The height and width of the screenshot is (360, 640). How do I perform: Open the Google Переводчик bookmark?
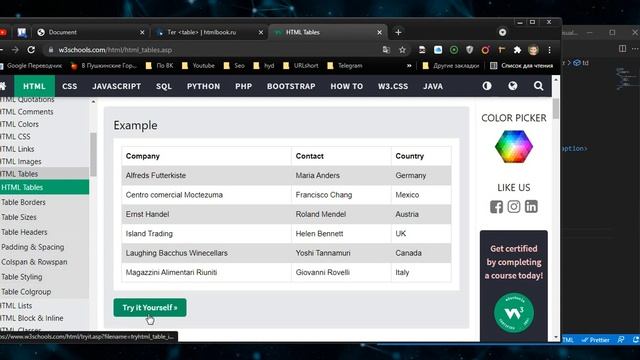pyautogui.click(x=31, y=66)
